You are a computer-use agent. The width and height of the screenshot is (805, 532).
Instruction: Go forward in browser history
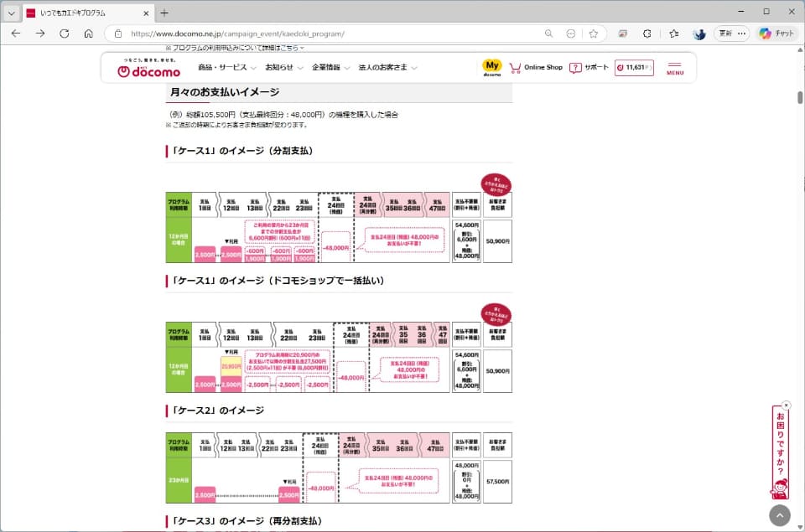40,34
